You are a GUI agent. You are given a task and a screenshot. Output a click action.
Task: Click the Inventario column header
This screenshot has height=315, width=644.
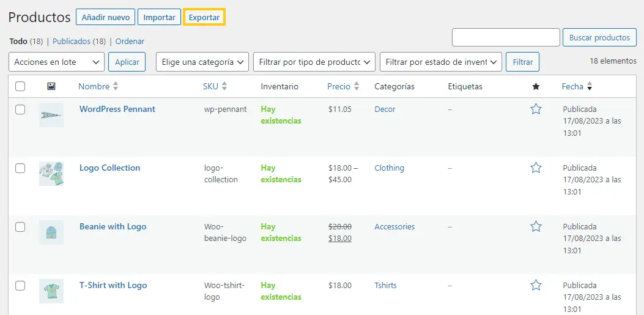pyautogui.click(x=279, y=86)
